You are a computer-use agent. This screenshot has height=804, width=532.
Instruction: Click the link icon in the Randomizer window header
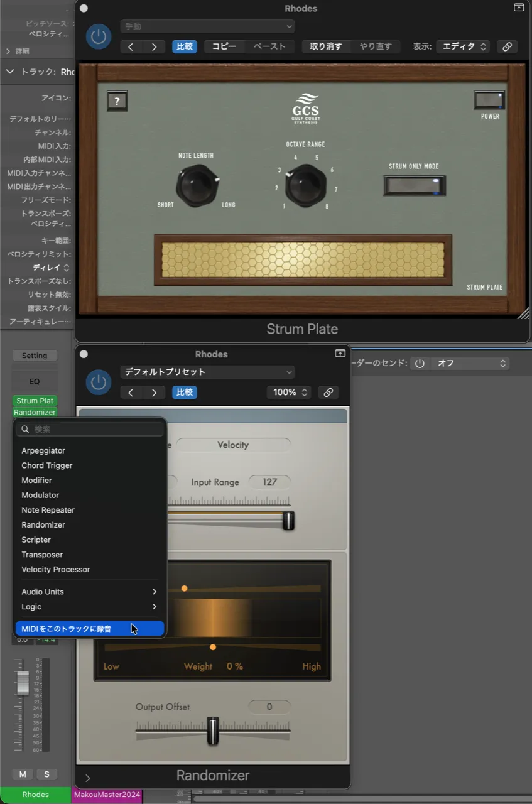328,392
